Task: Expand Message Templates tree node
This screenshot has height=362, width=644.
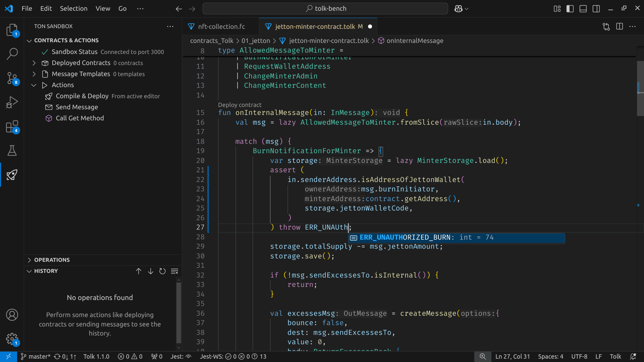Action: pos(34,74)
